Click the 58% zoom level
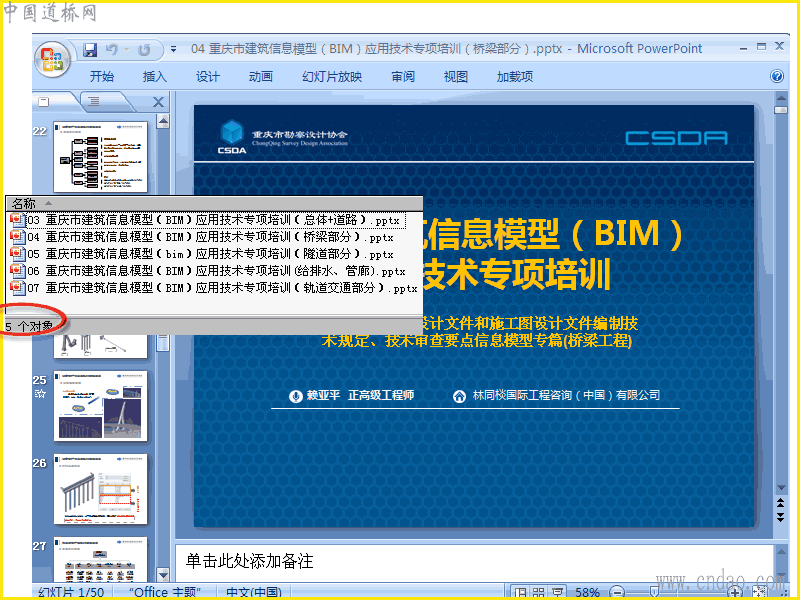The width and height of the screenshot is (800, 600). pyautogui.click(x=587, y=592)
